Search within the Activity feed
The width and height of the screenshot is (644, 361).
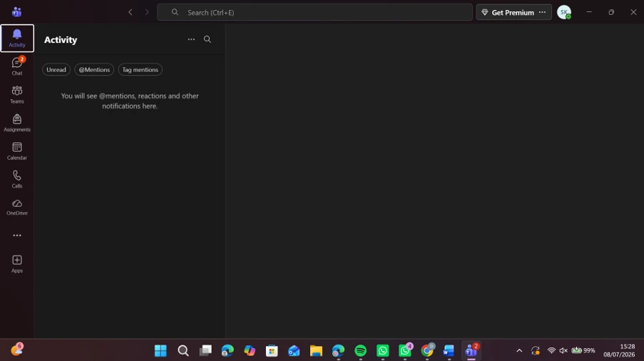[208, 39]
